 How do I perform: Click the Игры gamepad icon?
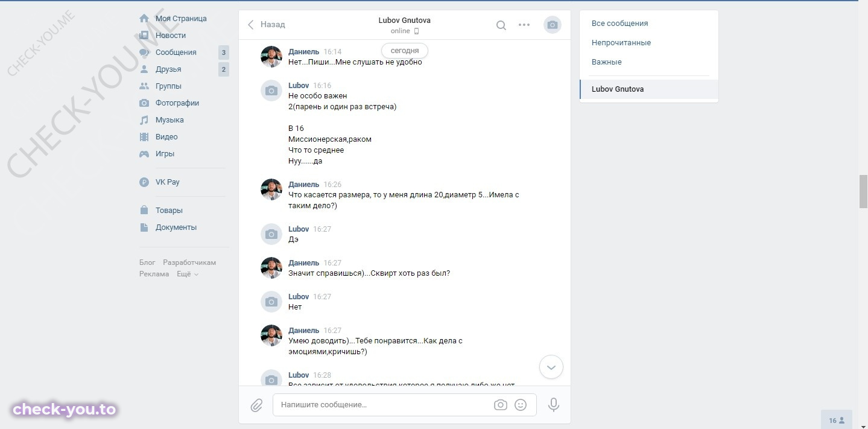144,154
